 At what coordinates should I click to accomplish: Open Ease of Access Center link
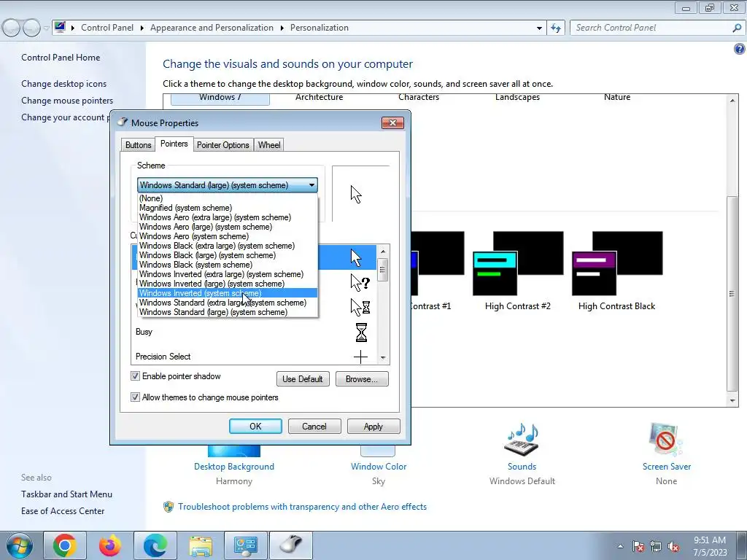pos(63,511)
